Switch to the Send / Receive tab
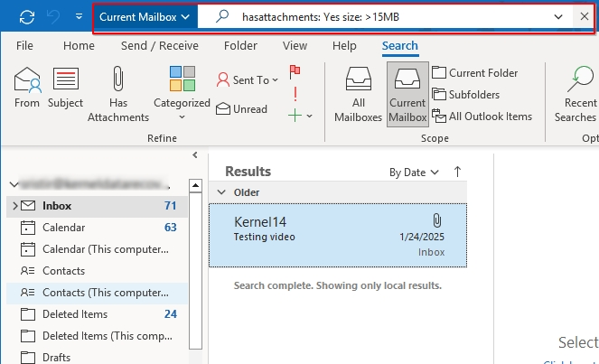 (160, 46)
